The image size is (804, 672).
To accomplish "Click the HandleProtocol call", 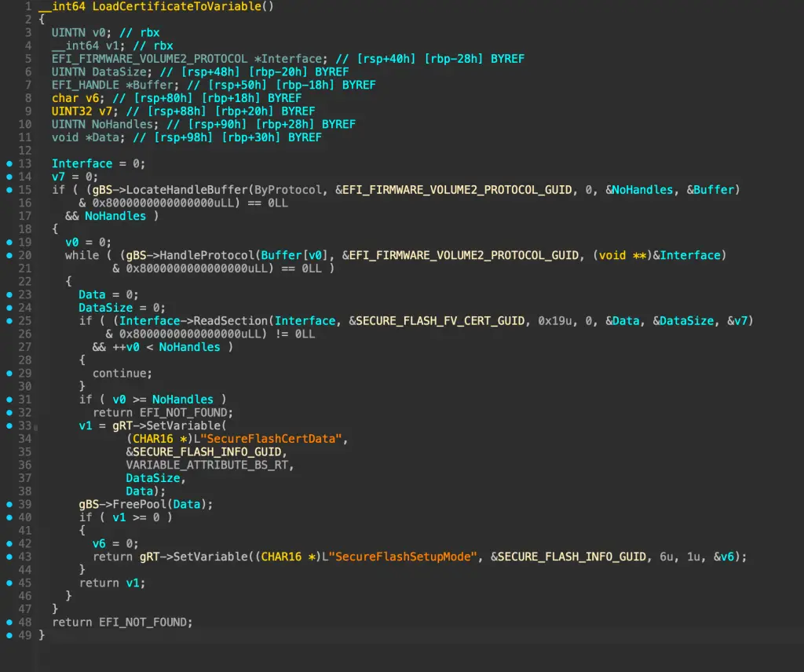I will pos(206,255).
